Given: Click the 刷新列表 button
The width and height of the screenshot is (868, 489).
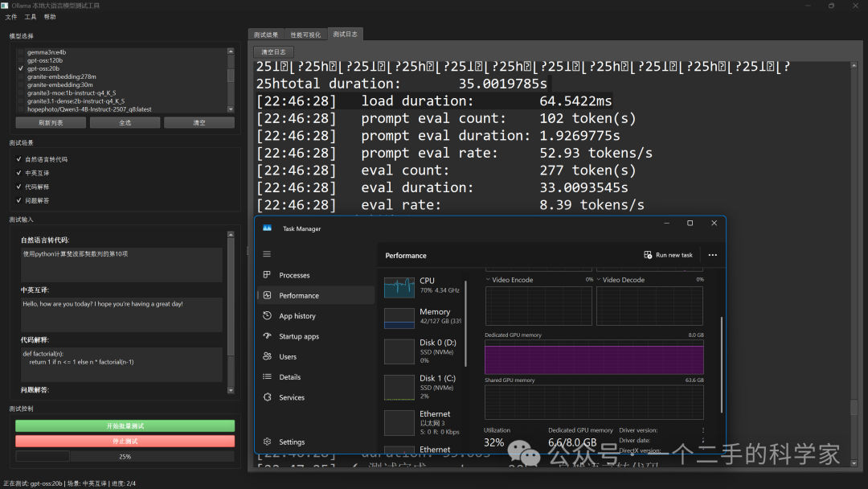Looking at the screenshot, I should click(x=51, y=123).
